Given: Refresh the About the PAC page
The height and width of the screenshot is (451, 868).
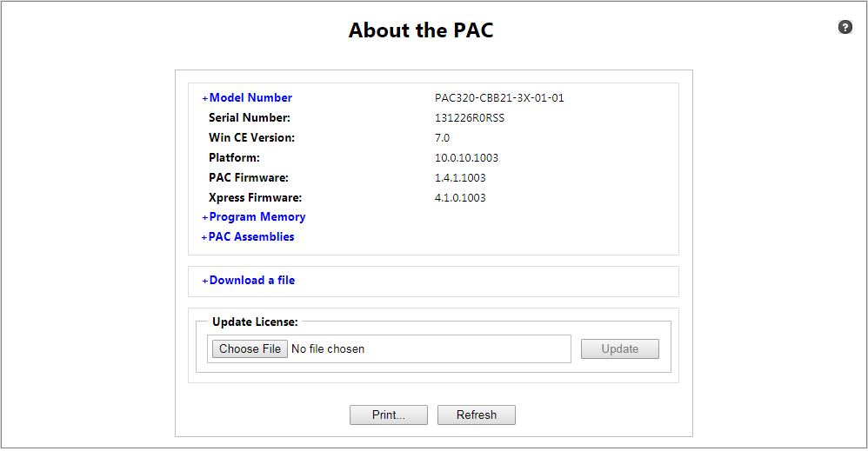Looking at the screenshot, I should point(477,415).
